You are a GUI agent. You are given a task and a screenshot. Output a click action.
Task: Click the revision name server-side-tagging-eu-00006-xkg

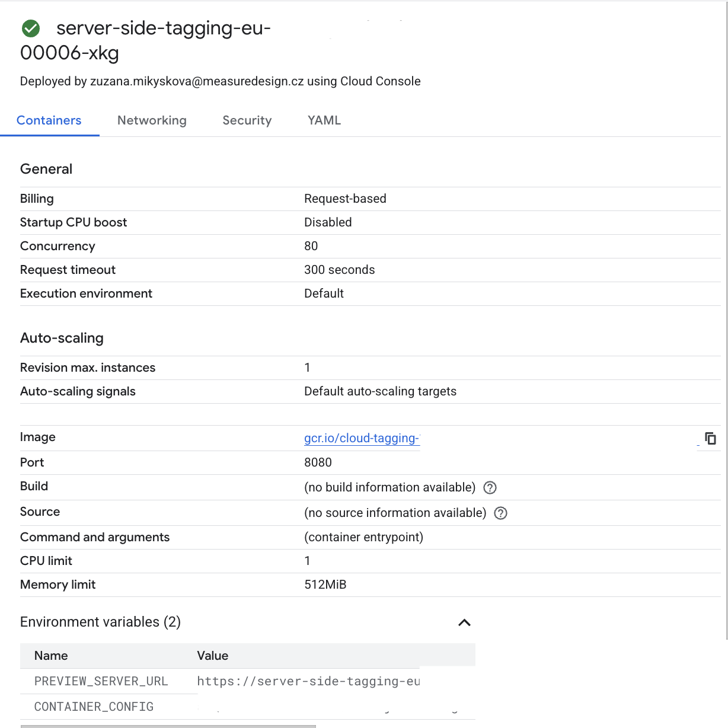tap(146, 40)
